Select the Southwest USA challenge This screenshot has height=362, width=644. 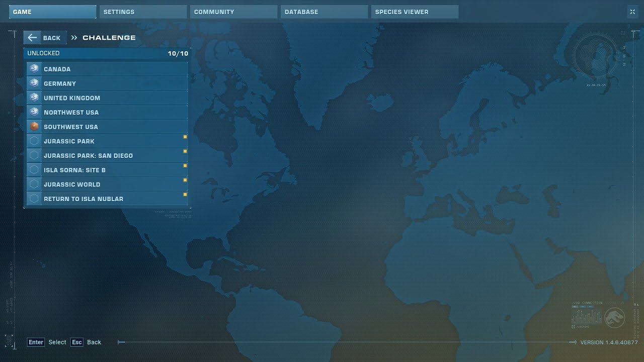[107, 127]
